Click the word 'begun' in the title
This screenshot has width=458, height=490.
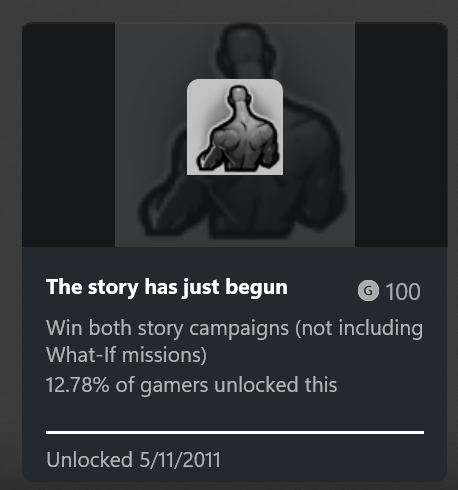pos(256,287)
